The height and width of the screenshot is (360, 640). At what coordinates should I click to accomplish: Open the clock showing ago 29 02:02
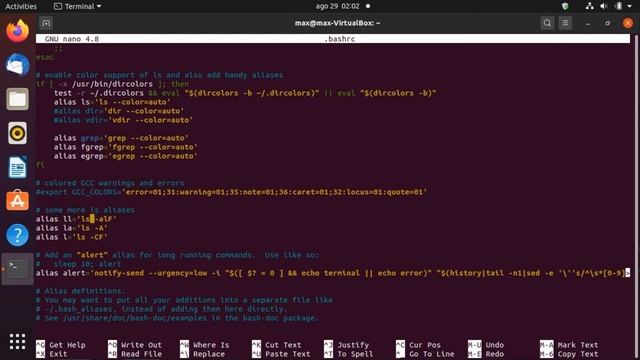click(x=337, y=6)
